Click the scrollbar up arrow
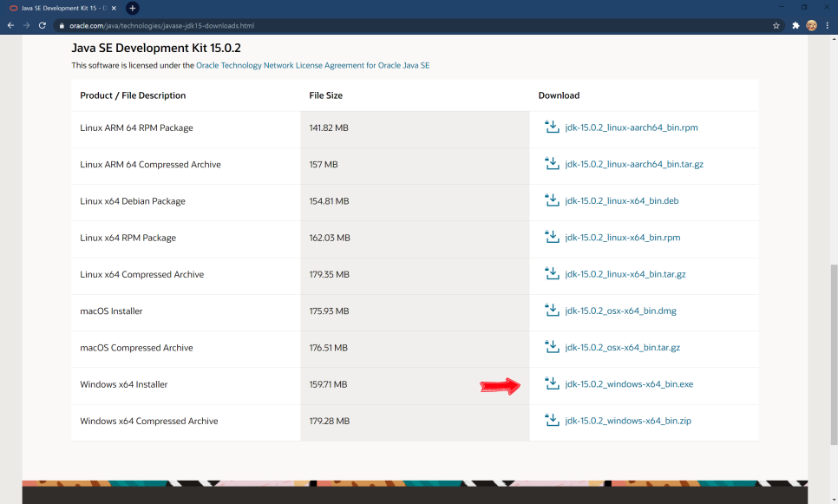Screen dimensions: 838x504 [834, 39]
